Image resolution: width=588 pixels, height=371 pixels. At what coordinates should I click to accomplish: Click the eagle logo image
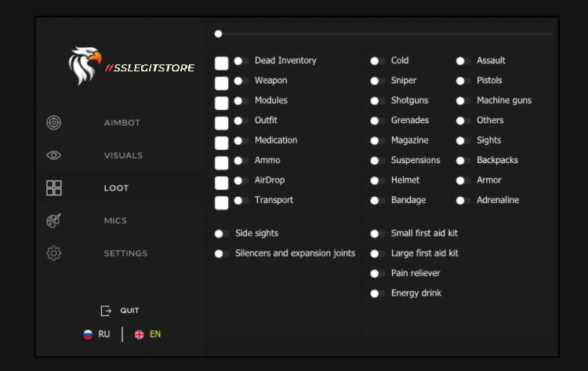(85, 66)
